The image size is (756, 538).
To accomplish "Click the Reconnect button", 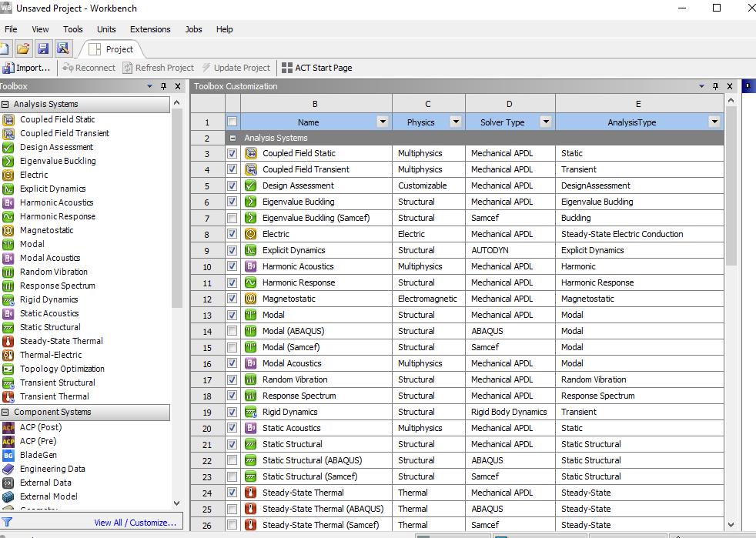I will pos(89,68).
